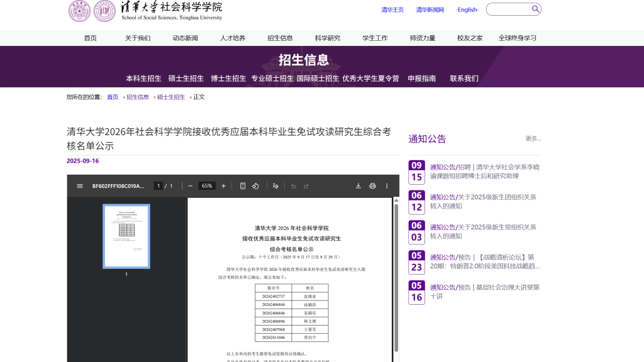Click the 通知公告 section heading
The image size is (644, 362).
[427, 139]
